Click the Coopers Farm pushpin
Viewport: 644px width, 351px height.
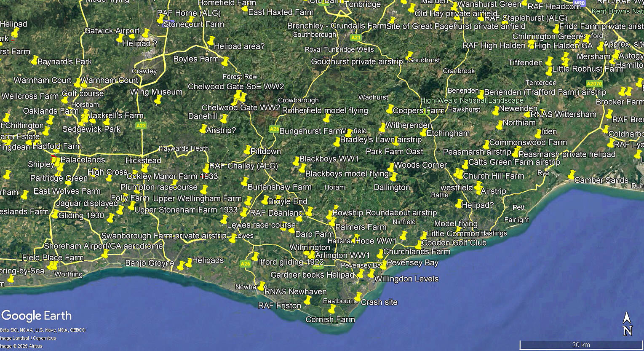coord(390,109)
